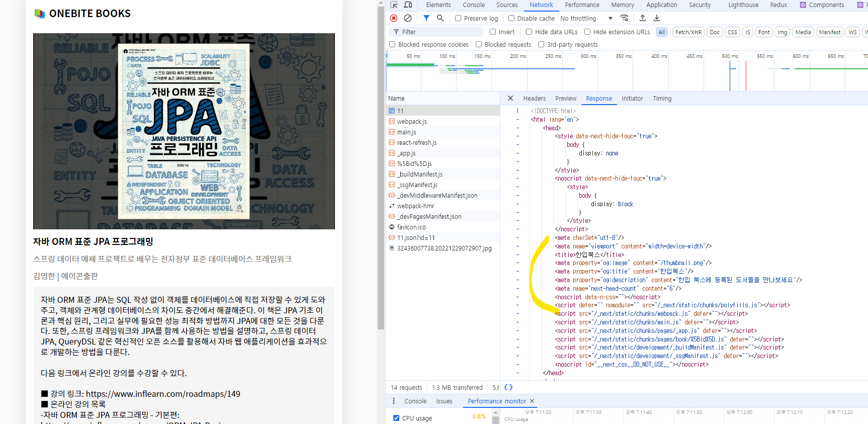Viewport: 868px width, 424px height.
Task: Filter requests by JS type
Action: (x=748, y=32)
